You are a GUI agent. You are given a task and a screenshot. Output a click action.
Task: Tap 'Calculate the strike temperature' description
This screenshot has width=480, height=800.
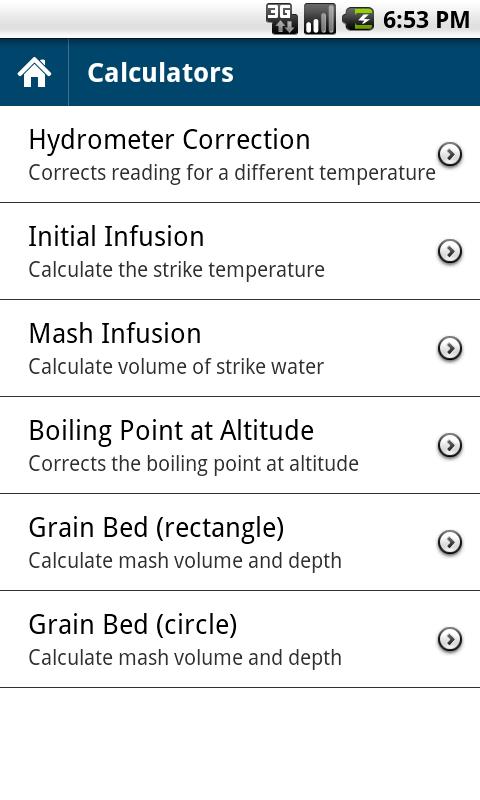pyautogui.click(x=176, y=270)
